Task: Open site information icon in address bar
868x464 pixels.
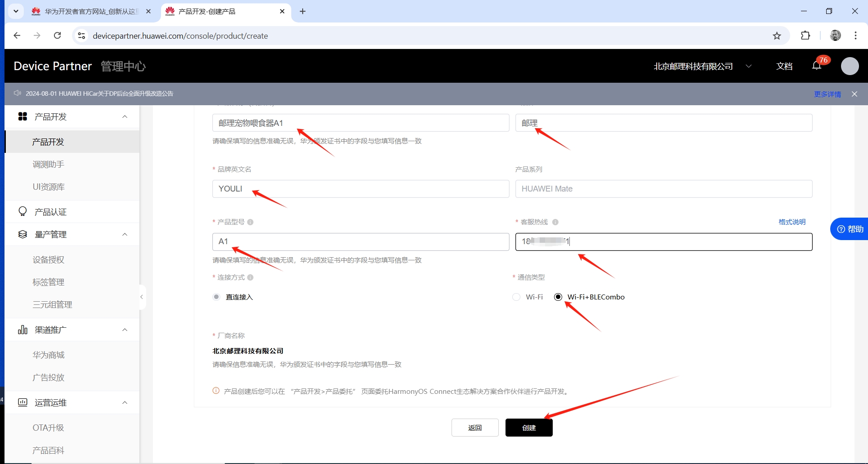Action: pos(81,36)
